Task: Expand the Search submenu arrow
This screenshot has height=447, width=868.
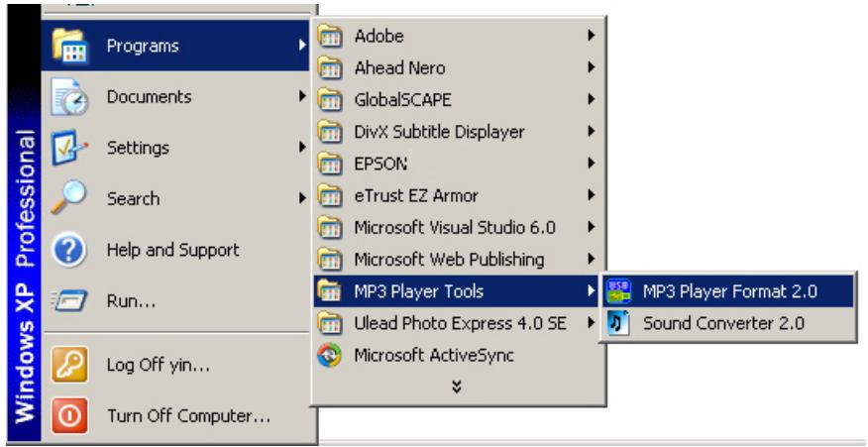Action: [x=302, y=198]
